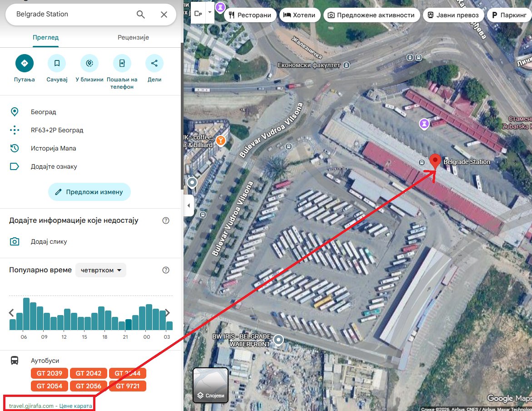This screenshot has width=532, height=411.
Task: Save the place with Сачувај icon
Action: click(57, 63)
